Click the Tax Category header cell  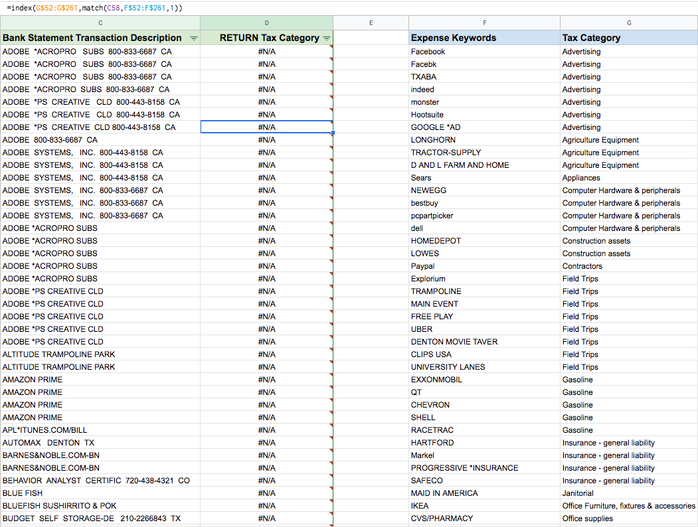pos(629,38)
